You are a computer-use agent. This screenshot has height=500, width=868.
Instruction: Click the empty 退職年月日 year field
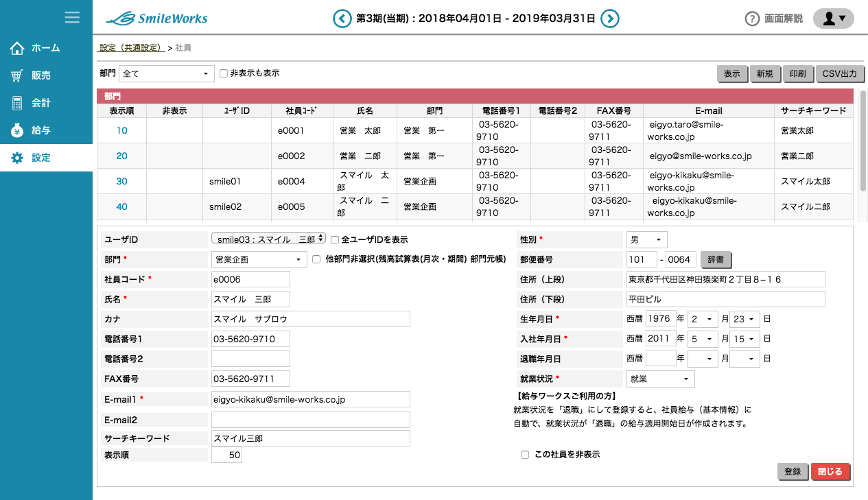[661, 359]
